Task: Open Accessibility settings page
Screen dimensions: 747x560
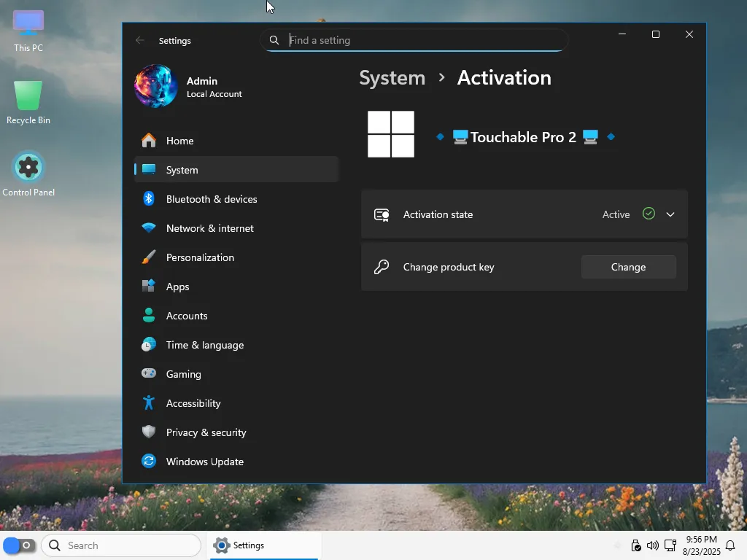Action: (236, 402)
